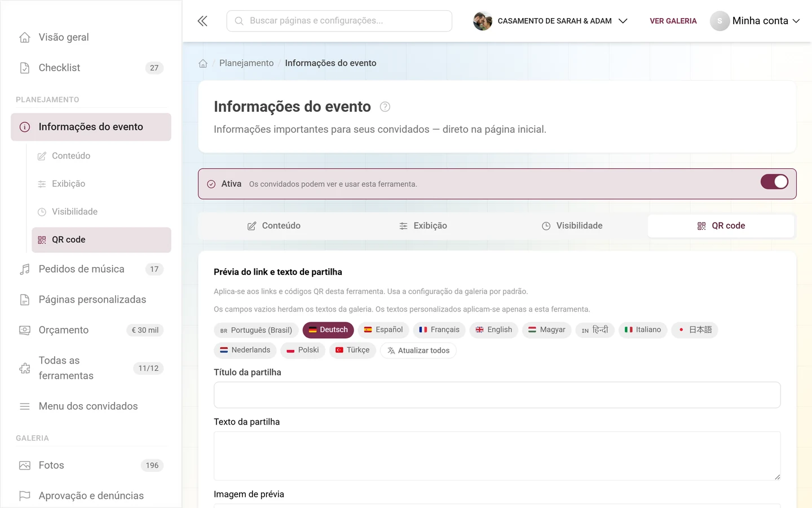The width and height of the screenshot is (812, 508).
Task: Switch to the Visibilidade tab
Action: [572, 226]
